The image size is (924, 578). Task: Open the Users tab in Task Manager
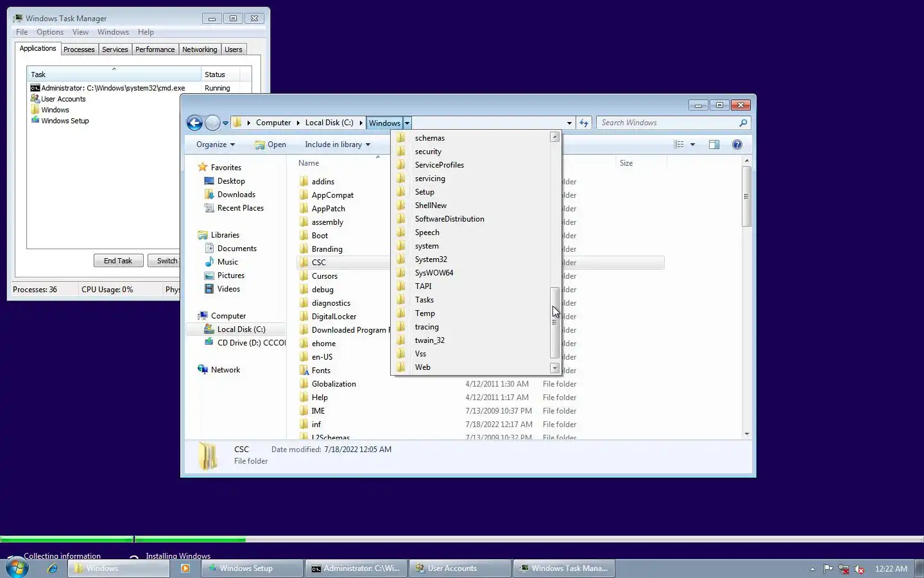pos(234,49)
